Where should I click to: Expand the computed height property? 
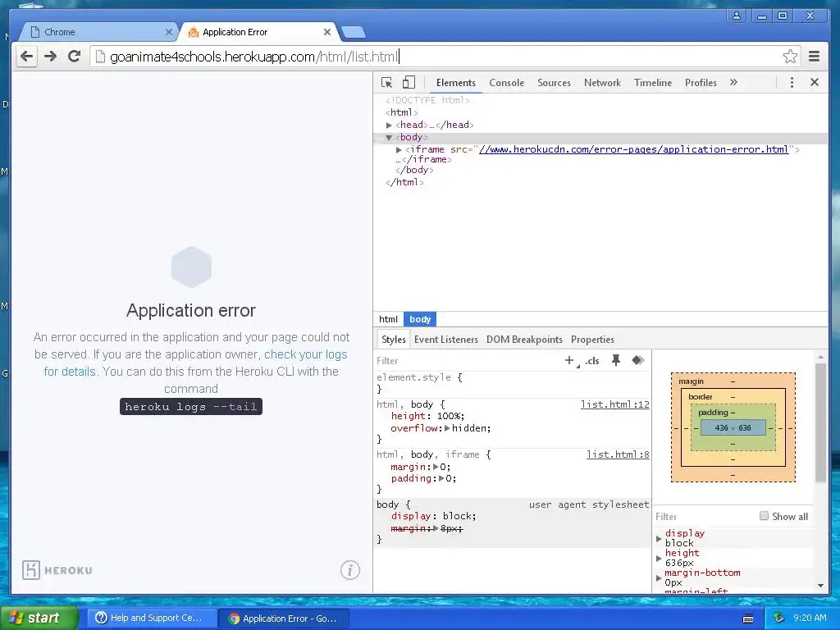(659, 558)
